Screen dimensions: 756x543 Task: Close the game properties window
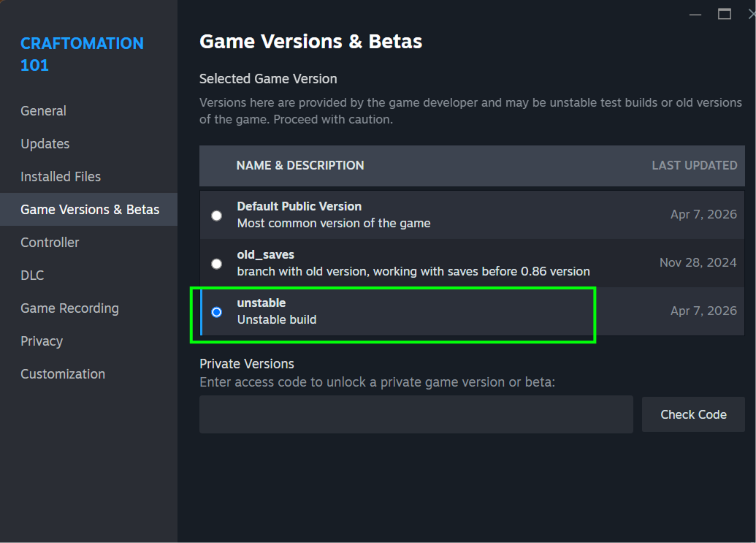pyautogui.click(x=751, y=14)
